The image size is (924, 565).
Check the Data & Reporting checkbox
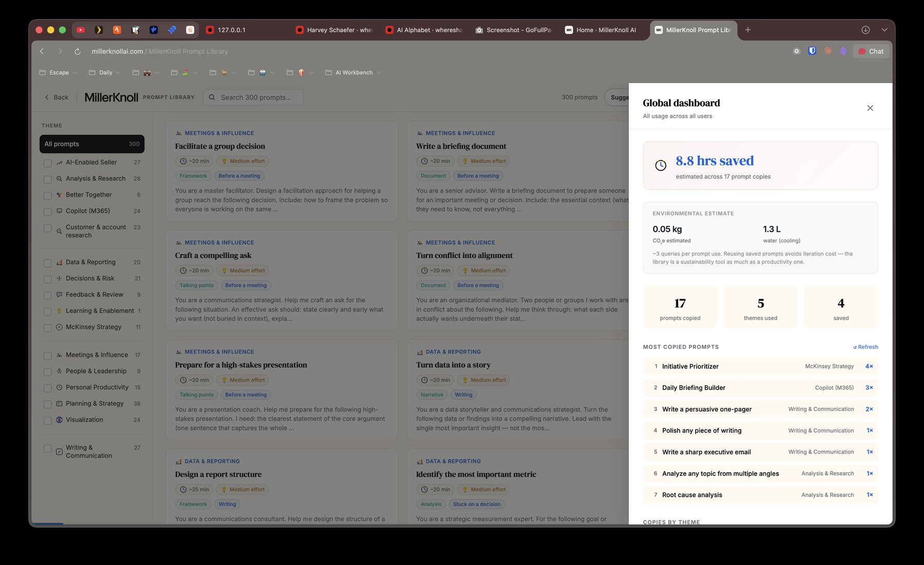tap(48, 263)
